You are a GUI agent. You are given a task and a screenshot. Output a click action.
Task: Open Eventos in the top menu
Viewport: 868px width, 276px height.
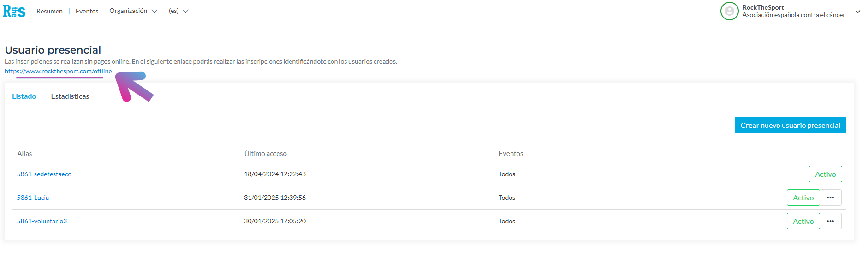coord(87,11)
